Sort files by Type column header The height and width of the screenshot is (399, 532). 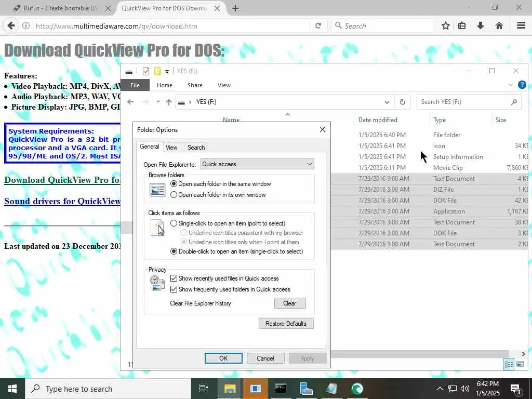coord(440,120)
